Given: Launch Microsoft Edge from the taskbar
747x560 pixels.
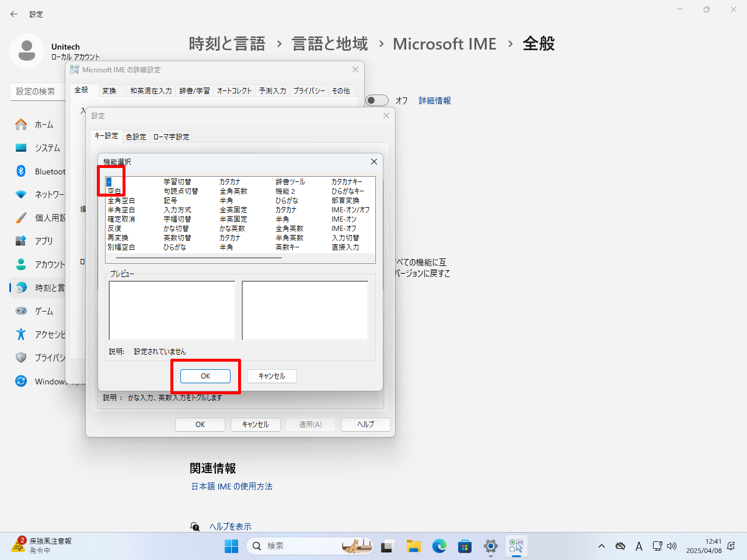Looking at the screenshot, I should [439, 546].
